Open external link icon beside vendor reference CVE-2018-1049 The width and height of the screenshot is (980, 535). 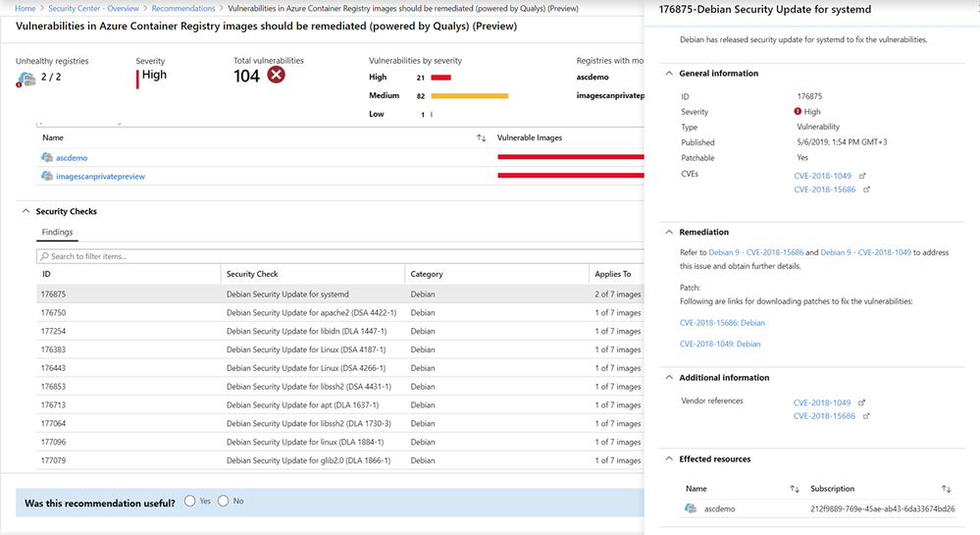point(862,402)
